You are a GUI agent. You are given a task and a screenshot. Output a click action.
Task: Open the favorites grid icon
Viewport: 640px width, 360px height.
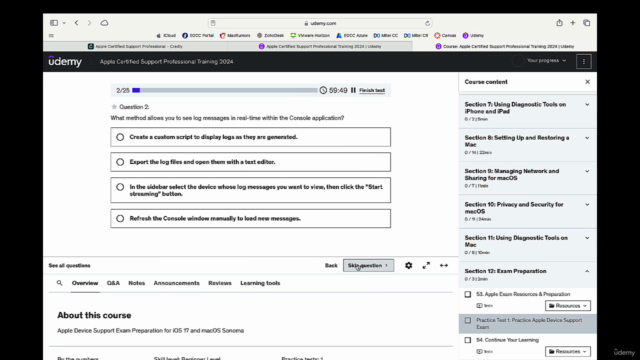click(x=51, y=36)
